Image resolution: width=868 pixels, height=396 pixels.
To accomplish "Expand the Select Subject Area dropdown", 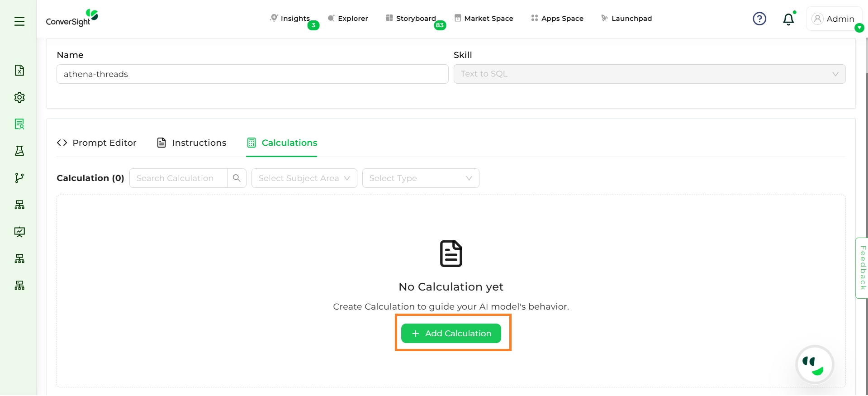I will 304,178.
